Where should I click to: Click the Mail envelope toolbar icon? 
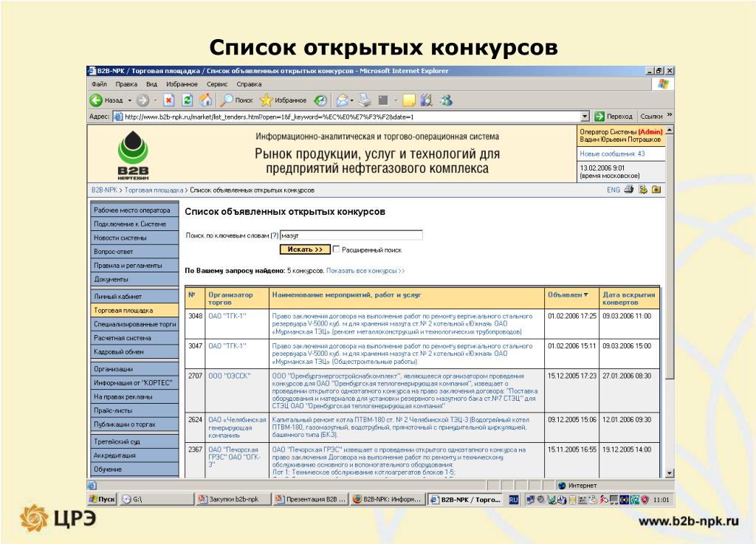pyautogui.click(x=342, y=100)
